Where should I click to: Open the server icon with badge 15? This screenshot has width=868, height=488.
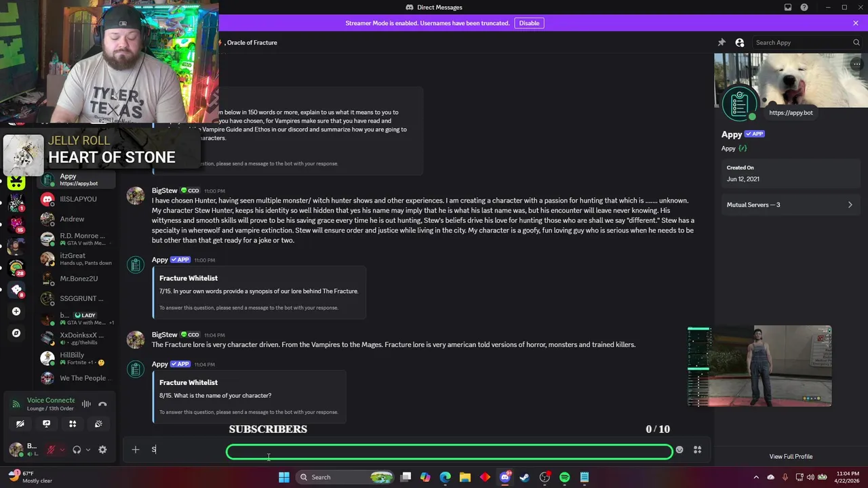(16, 223)
